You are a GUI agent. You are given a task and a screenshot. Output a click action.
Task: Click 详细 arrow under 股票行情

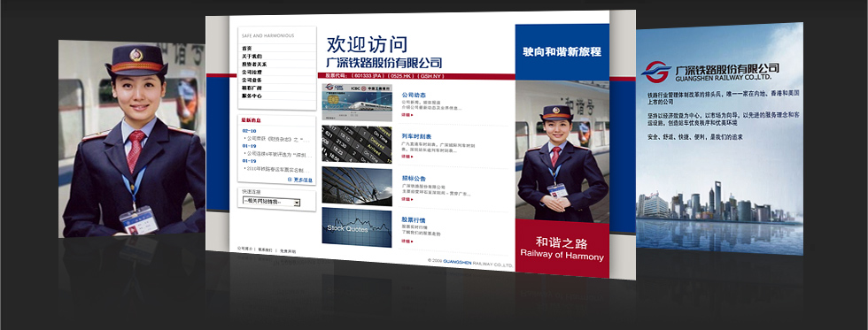(x=407, y=241)
